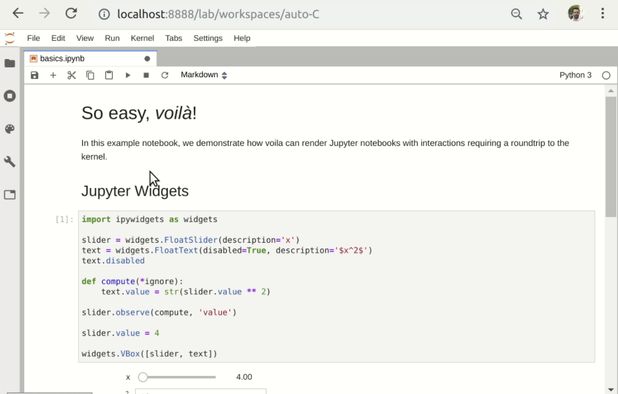Image resolution: width=618 pixels, height=394 pixels.
Task: Save the notebook with the floppy disk icon
Action: (35, 75)
